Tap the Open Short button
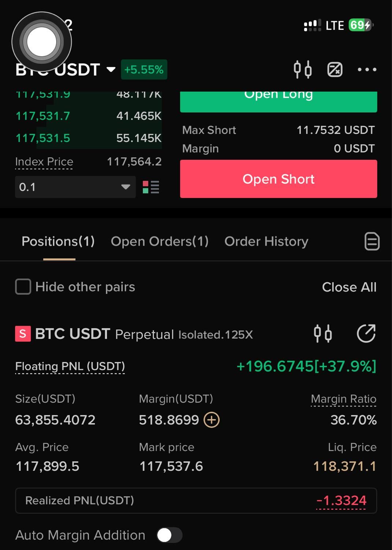This screenshot has width=392, height=550. (278, 179)
